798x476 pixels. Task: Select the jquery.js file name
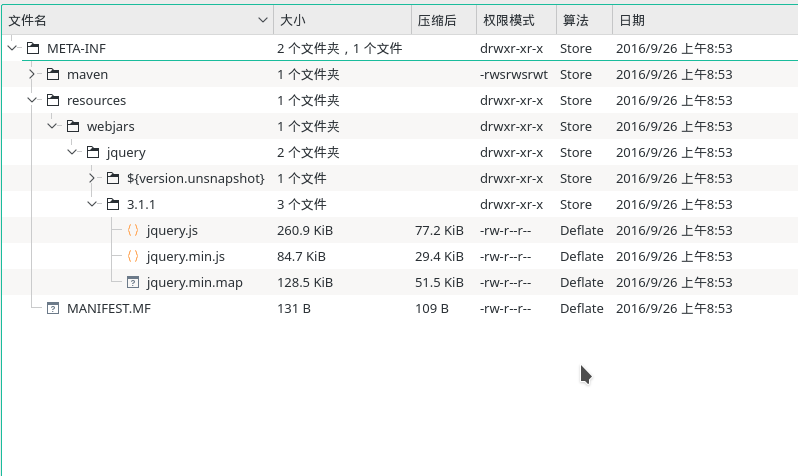[172, 231]
